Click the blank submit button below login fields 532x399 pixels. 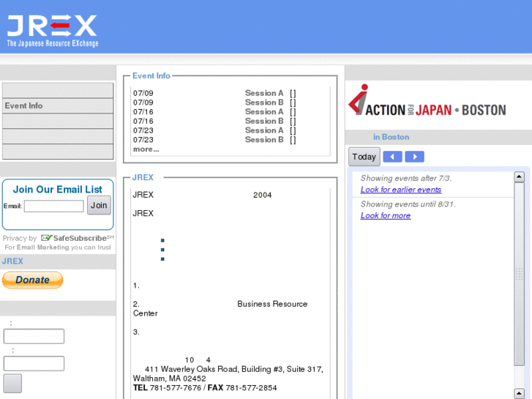click(12, 384)
